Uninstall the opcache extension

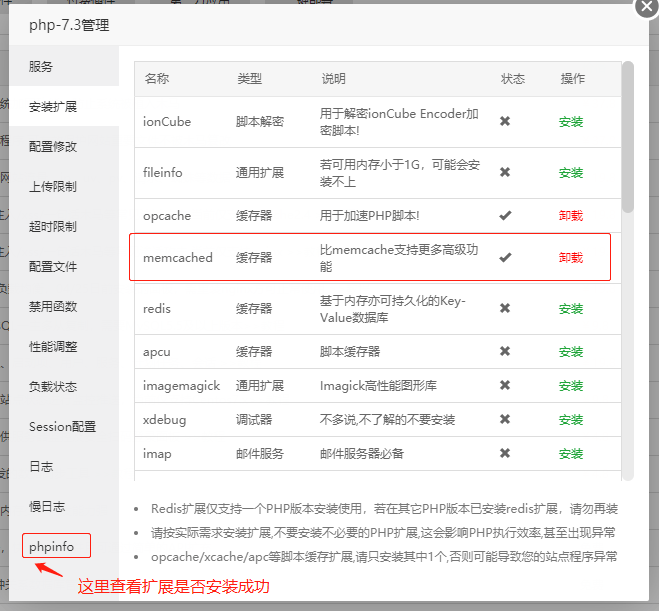(x=571, y=216)
